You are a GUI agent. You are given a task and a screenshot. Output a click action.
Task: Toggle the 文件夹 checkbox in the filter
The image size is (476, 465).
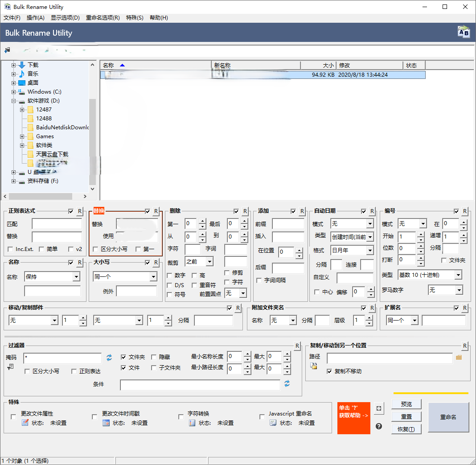click(123, 357)
